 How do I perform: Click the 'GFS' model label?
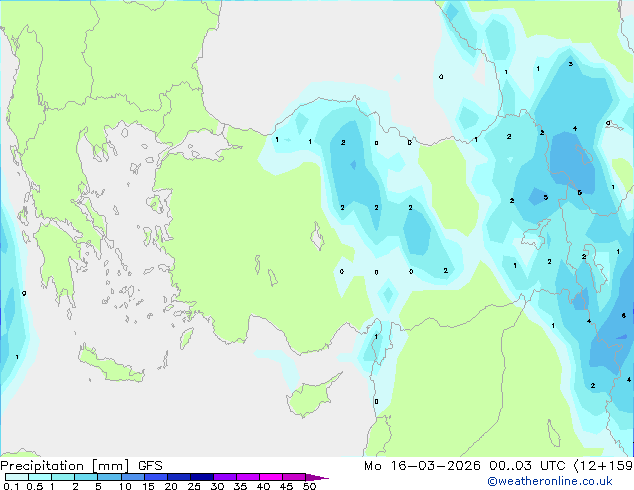click(x=150, y=466)
